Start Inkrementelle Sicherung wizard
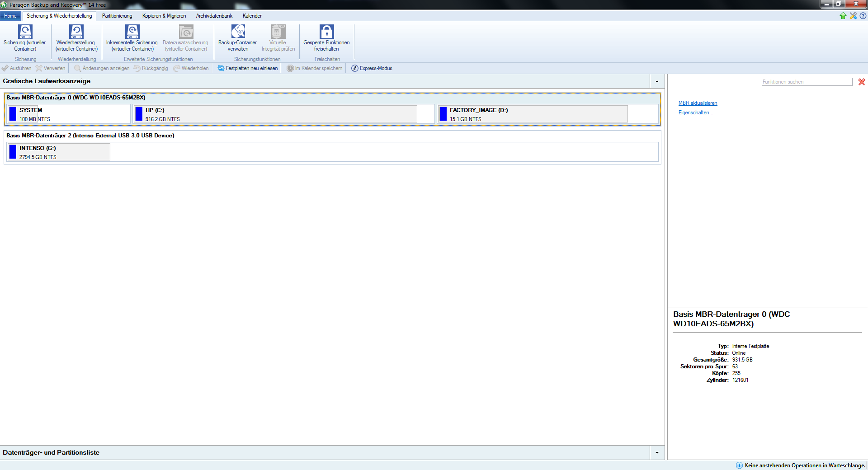The width and height of the screenshot is (868, 470). tap(132, 38)
